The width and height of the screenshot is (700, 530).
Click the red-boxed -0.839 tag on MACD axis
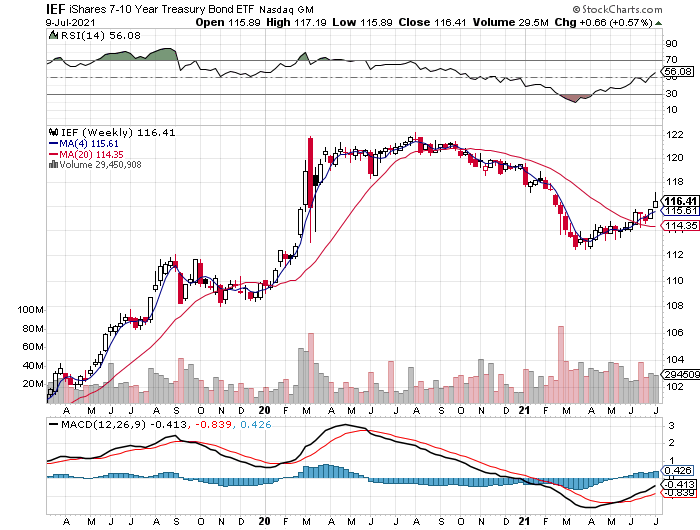click(x=679, y=493)
